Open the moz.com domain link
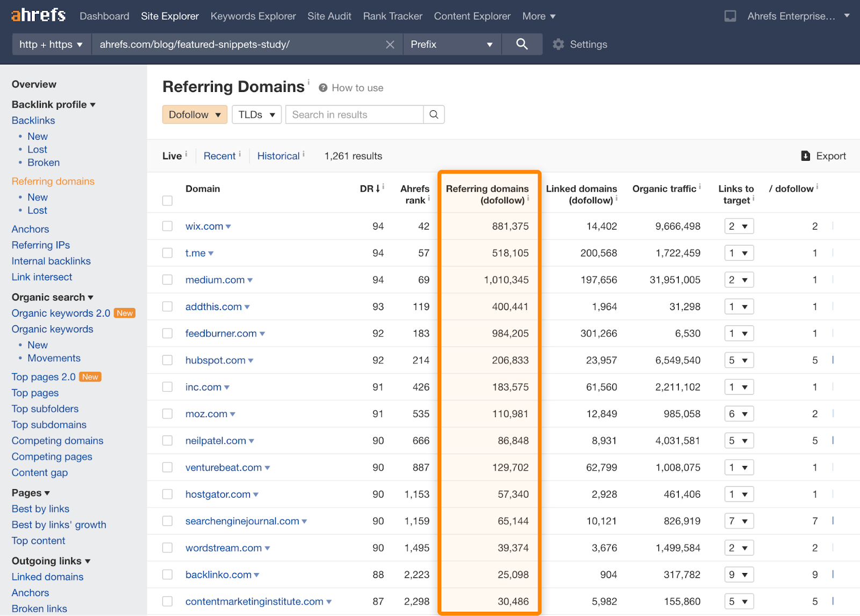Image resolution: width=860 pixels, height=616 pixels. [206, 414]
